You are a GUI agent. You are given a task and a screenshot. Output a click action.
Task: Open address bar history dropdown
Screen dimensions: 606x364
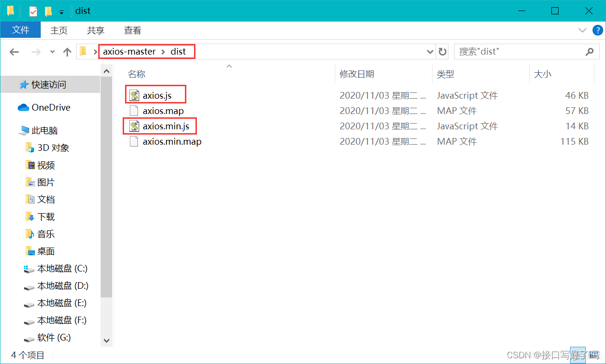click(x=430, y=52)
